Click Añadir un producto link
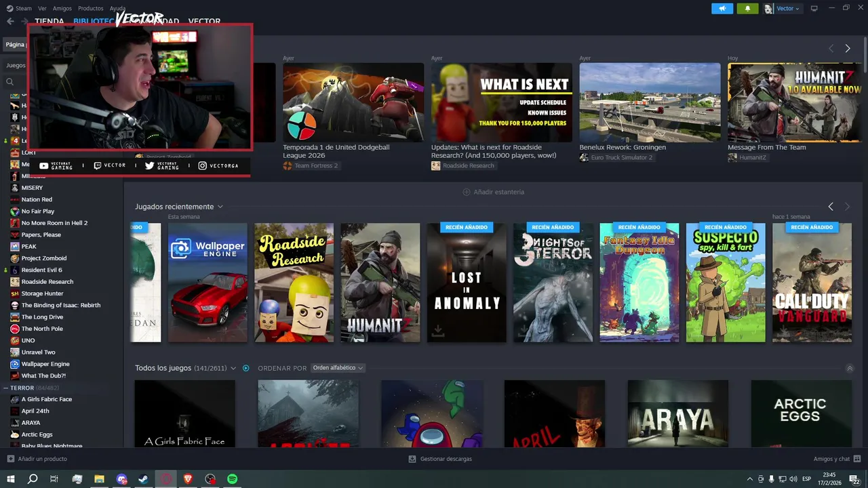 pos(37,459)
